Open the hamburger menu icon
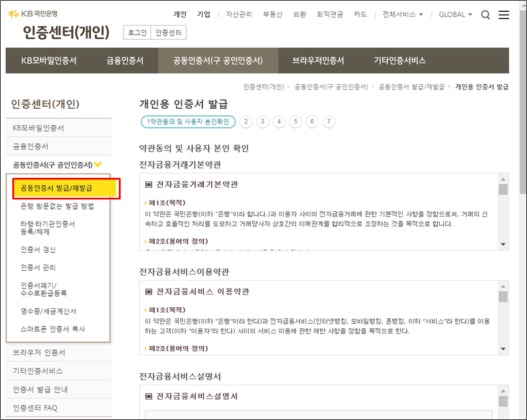Viewport: 527px width, 420px height. [504, 15]
